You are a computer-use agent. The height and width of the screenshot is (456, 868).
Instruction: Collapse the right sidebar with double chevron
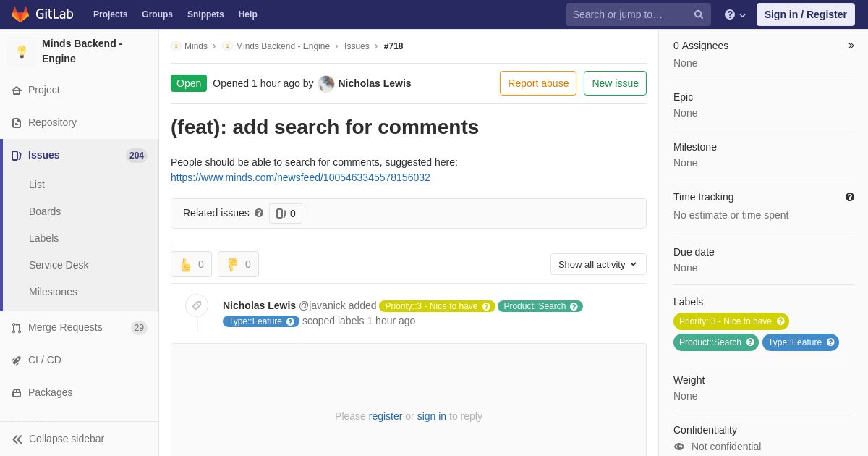[851, 46]
